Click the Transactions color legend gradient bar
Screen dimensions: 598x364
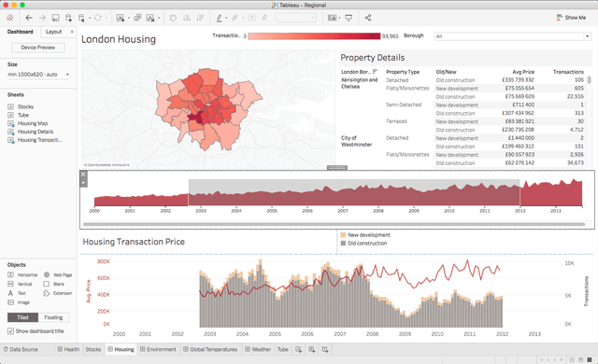pyautogui.click(x=314, y=35)
